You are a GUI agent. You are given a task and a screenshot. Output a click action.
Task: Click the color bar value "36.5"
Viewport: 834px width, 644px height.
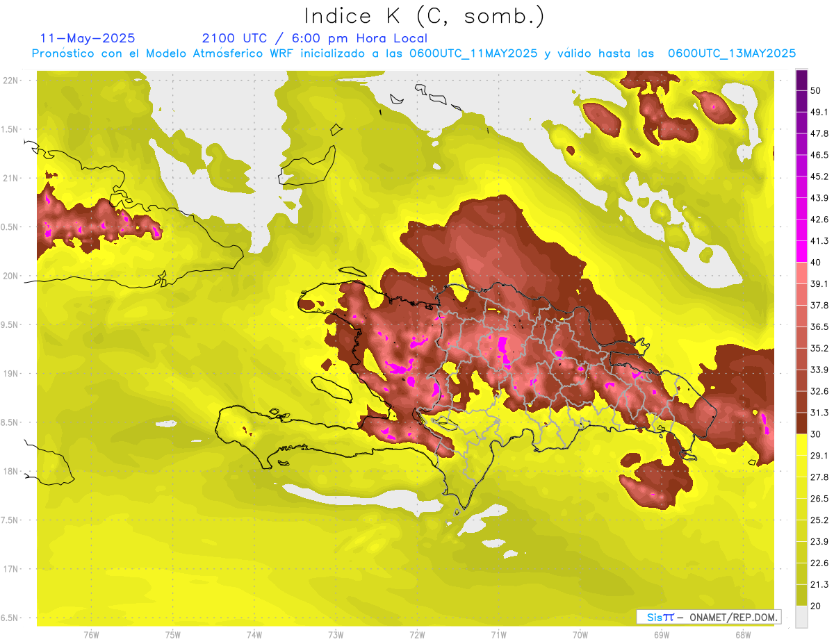pyautogui.click(x=819, y=327)
